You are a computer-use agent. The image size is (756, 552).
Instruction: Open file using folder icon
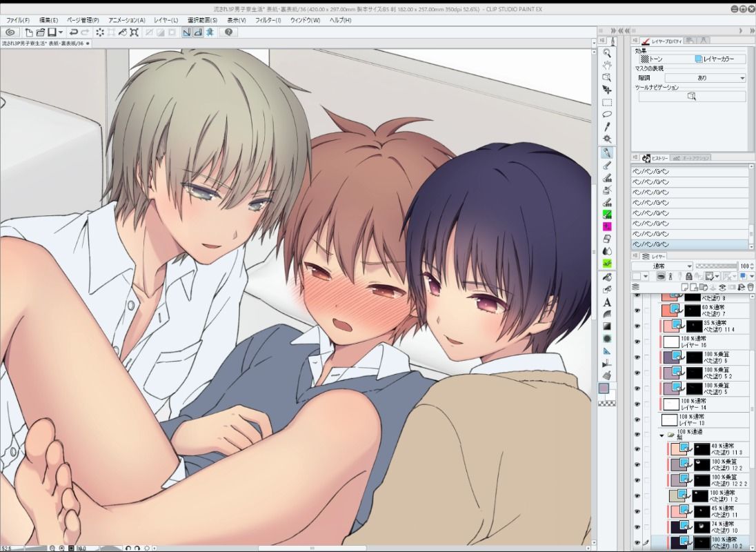click(x=41, y=32)
